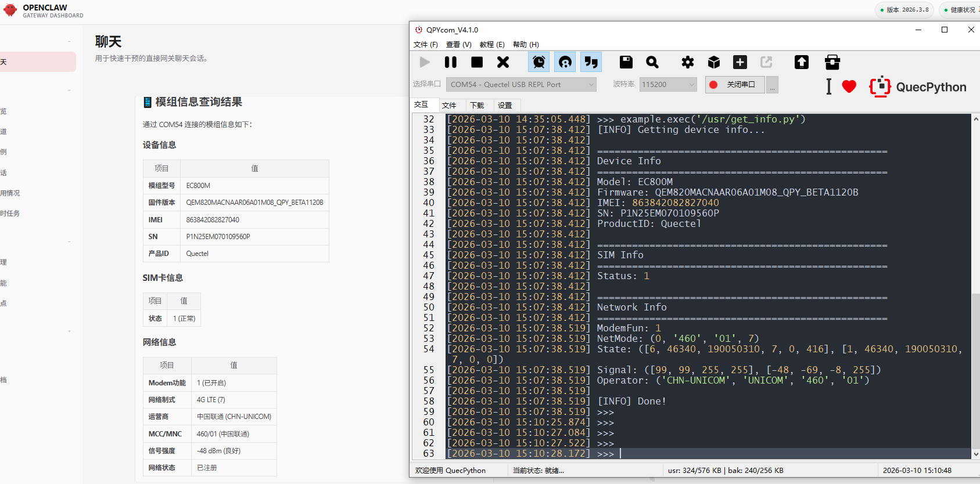Click the 健康状况 status pill
This screenshot has height=484, width=980.
pos(961,10)
